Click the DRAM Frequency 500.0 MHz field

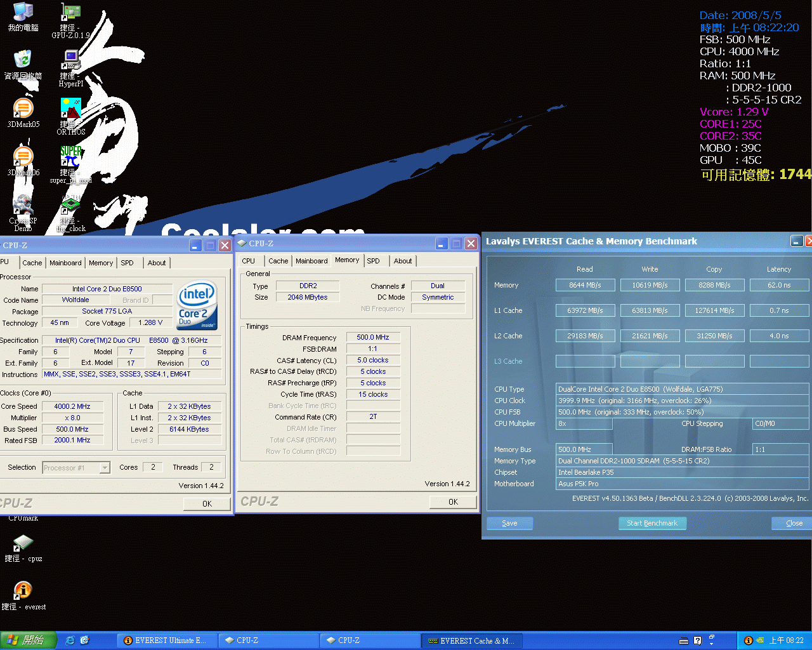tap(373, 338)
